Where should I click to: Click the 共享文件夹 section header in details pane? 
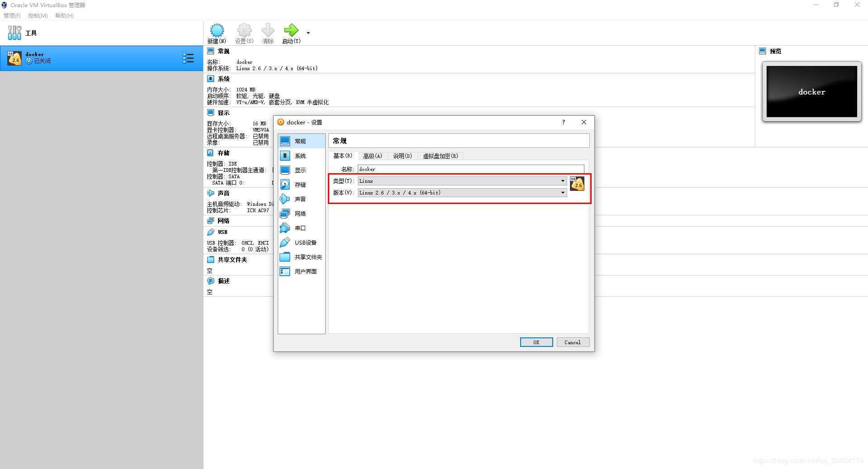tap(232, 260)
